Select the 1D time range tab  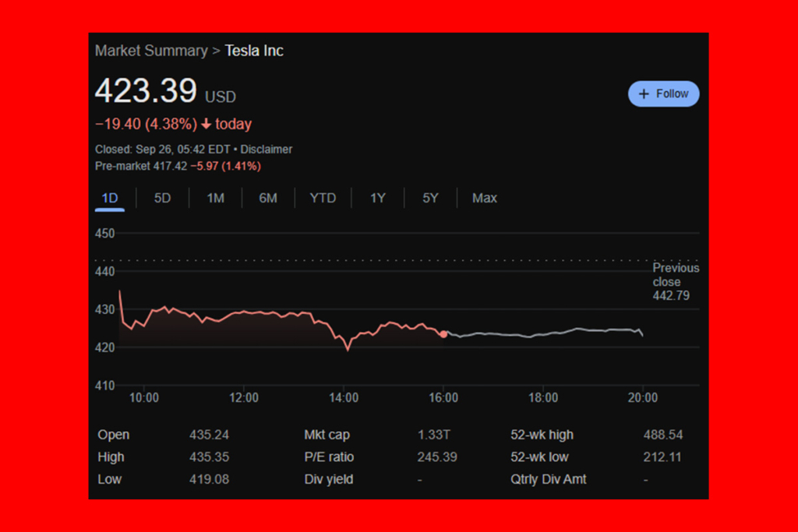[110, 198]
